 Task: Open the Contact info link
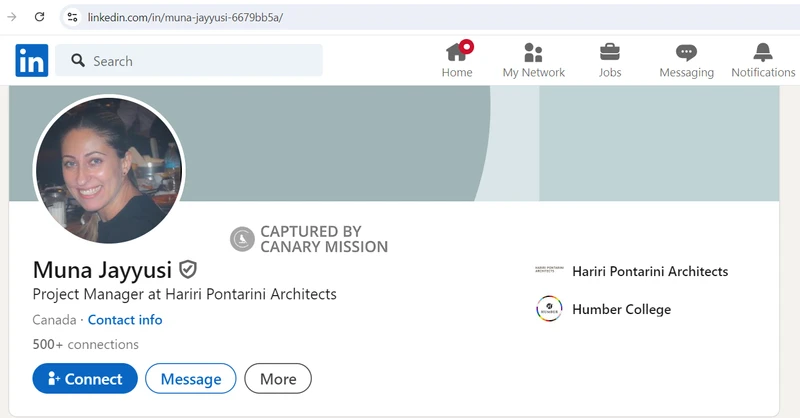pos(125,320)
